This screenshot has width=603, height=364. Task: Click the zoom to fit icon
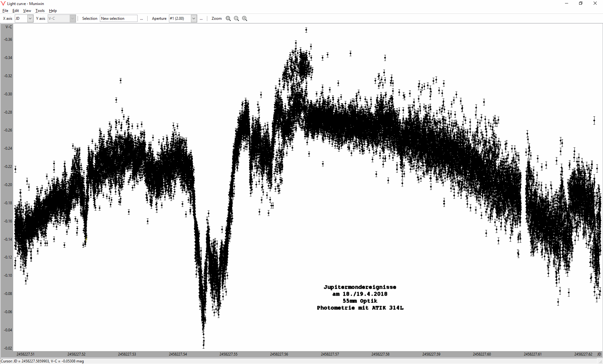coord(228,19)
